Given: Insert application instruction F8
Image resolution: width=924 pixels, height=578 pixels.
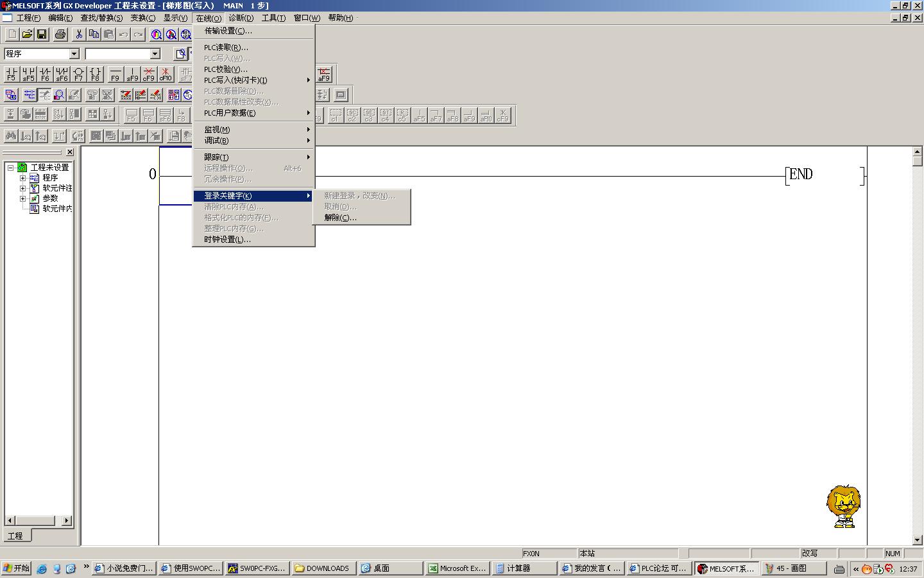Looking at the screenshot, I should [95, 74].
